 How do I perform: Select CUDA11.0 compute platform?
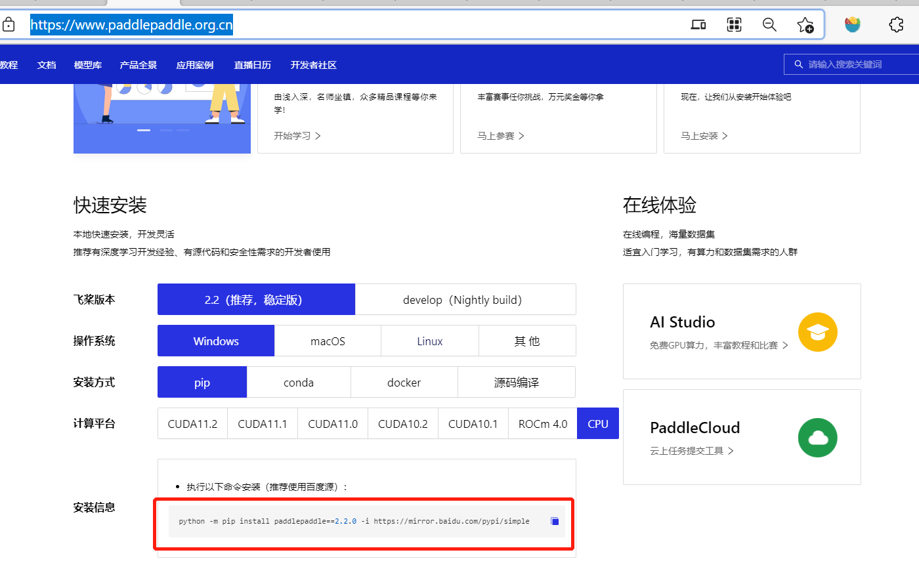tap(333, 423)
